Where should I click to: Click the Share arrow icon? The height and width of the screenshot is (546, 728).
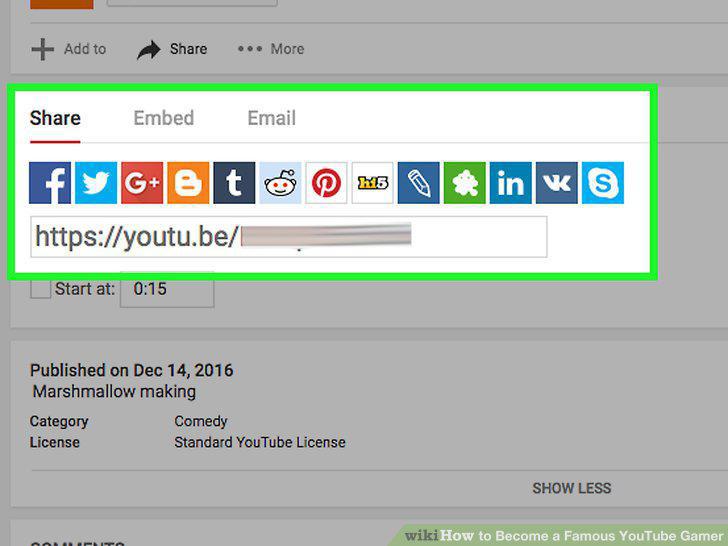point(149,49)
